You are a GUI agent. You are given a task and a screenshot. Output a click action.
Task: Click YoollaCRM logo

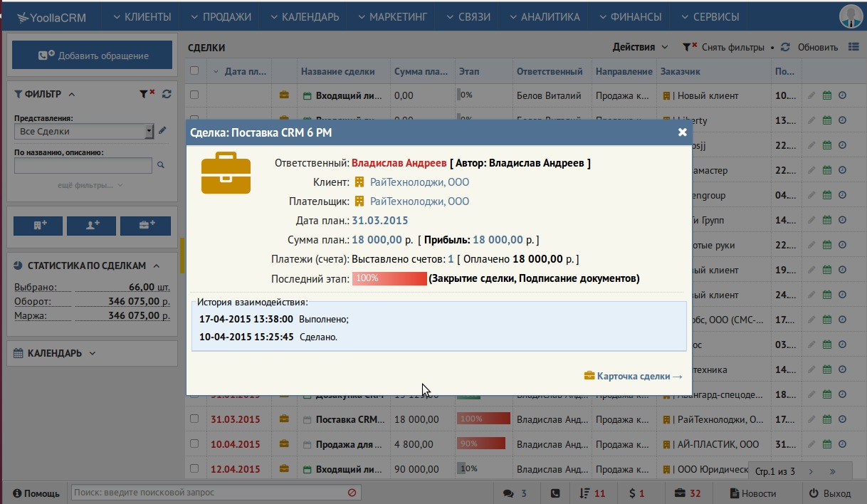52,17
